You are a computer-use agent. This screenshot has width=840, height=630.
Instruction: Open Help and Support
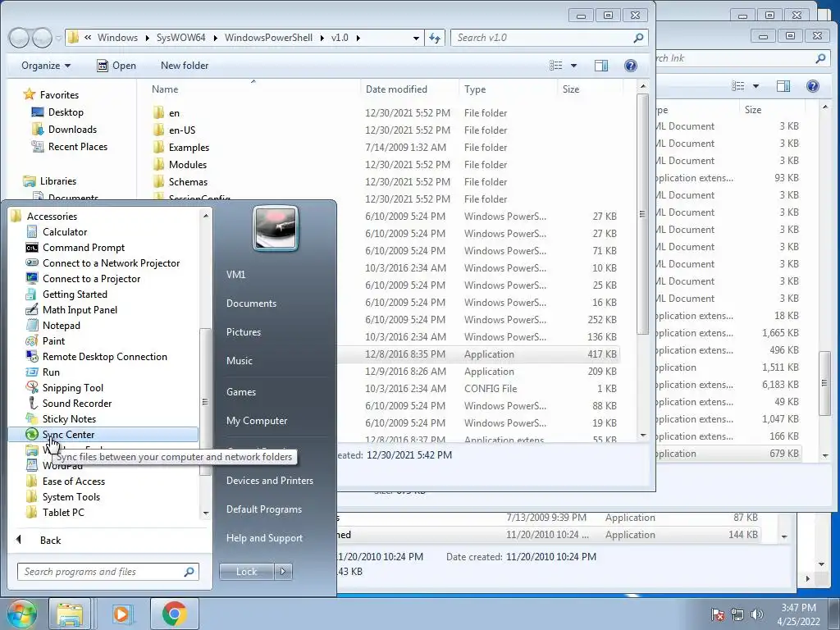pos(264,538)
